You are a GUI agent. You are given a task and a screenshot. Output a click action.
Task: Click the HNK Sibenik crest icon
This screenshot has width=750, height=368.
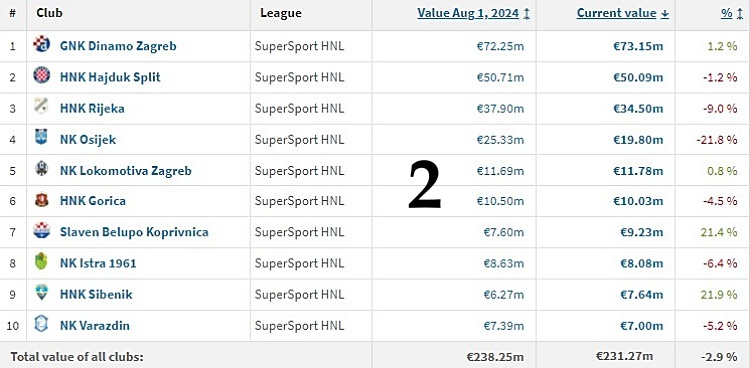(x=42, y=292)
